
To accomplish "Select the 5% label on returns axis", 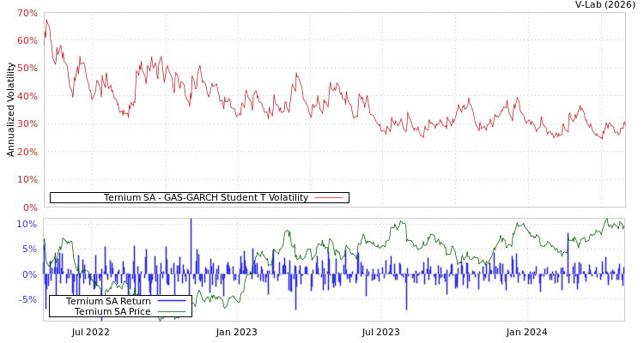I will (29, 250).
